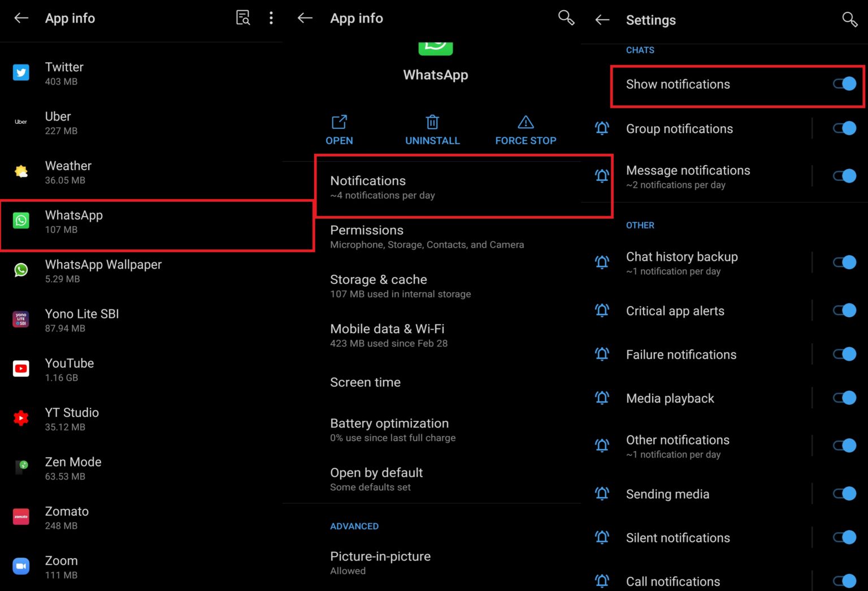This screenshot has height=591, width=868.
Task: Tap bell icon beside Chat history backup
Action: point(602,262)
